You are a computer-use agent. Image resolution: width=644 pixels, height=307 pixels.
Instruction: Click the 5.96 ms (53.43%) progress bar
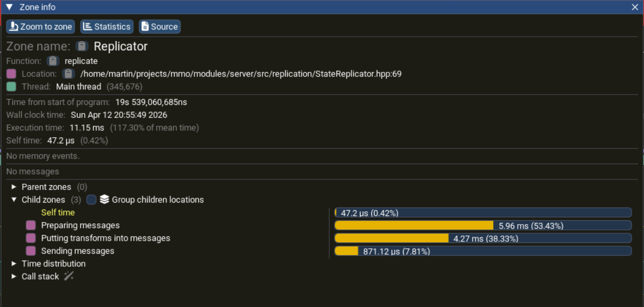coord(483,225)
